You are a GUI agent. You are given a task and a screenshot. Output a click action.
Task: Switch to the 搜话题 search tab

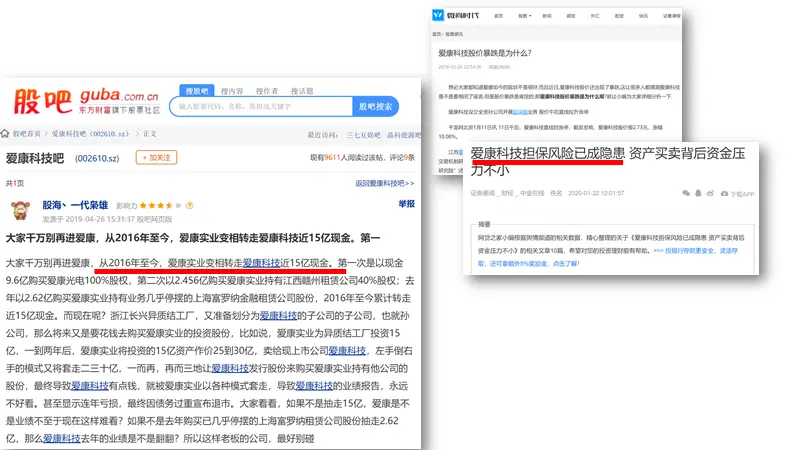(301, 90)
